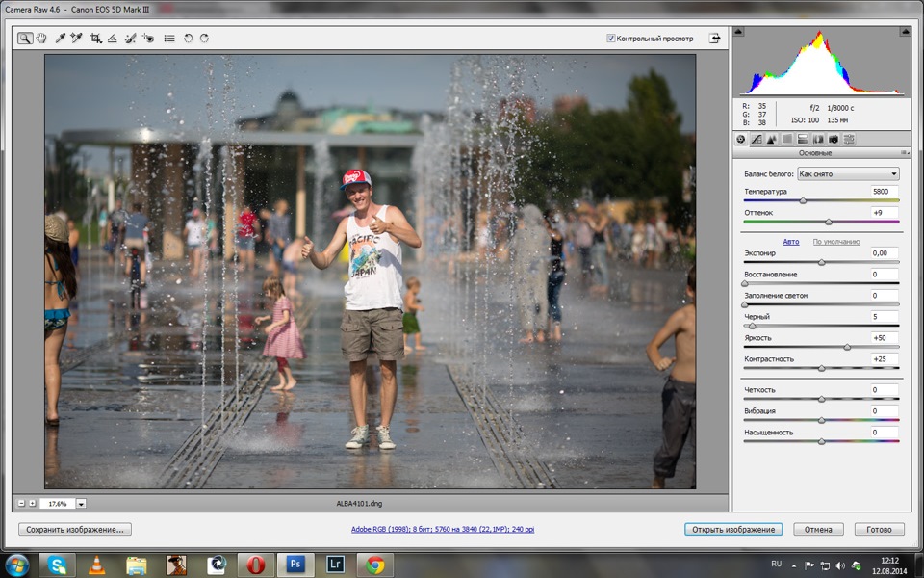Click the Яркость brightness slider handle
924x578 pixels.
click(x=847, y=348)
